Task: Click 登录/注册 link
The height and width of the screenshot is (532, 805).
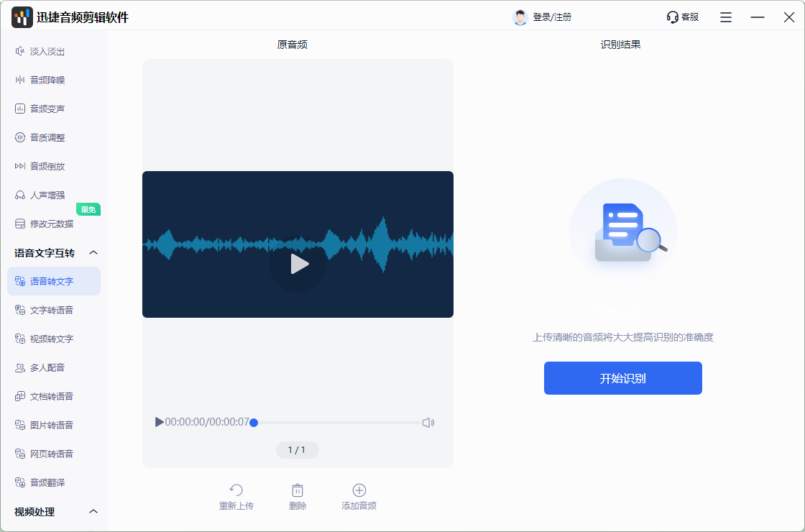Action: coord(552,17)
